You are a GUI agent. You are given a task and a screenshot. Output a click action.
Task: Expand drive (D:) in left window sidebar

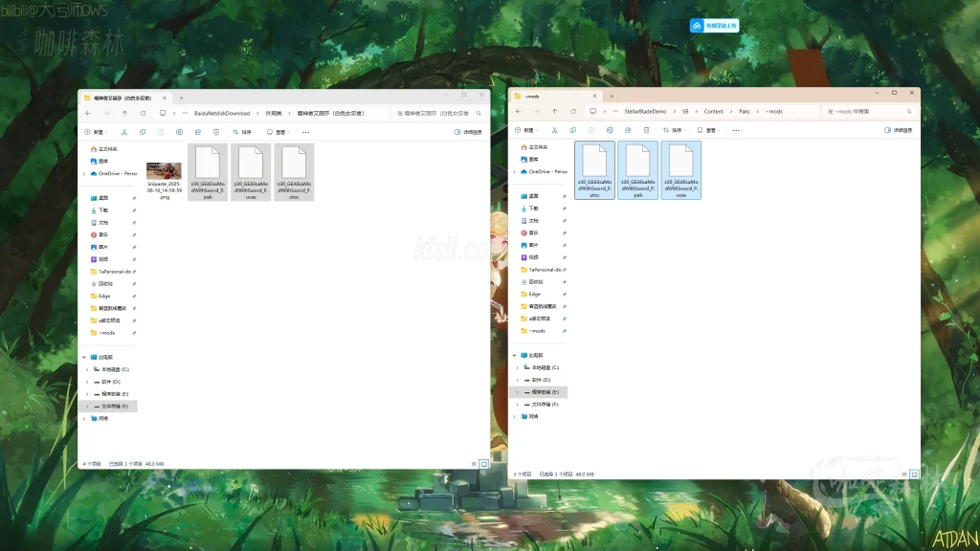point(87,382)
